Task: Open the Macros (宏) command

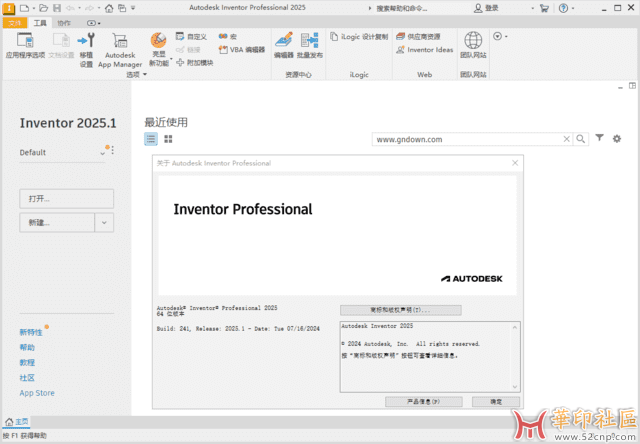Action: pos(227,37)
